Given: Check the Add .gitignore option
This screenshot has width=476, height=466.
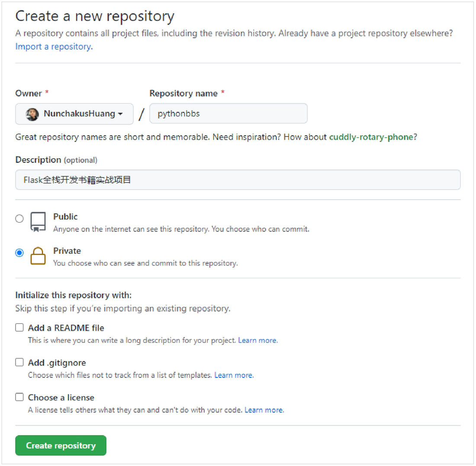Looking at the screenshot, I should click(19, 362).
